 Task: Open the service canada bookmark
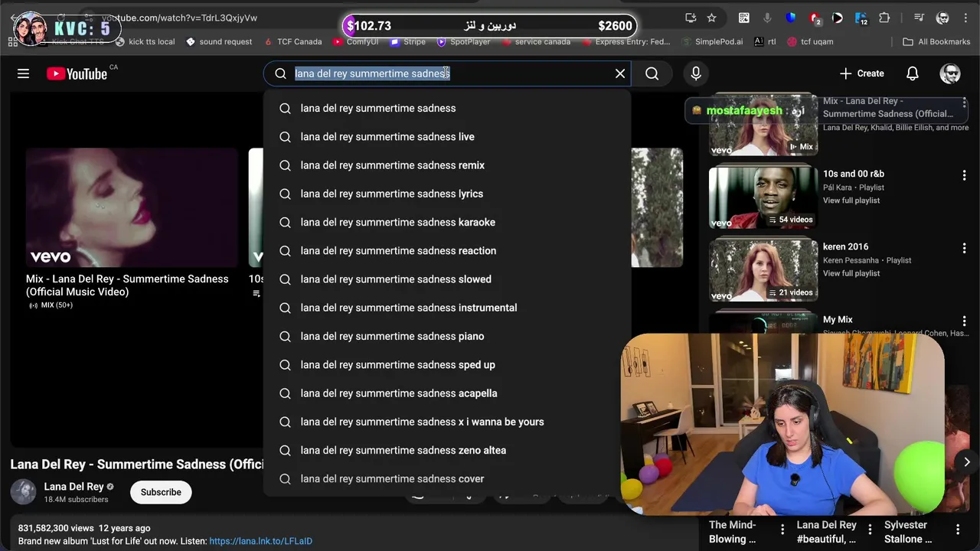coord(536,41)
